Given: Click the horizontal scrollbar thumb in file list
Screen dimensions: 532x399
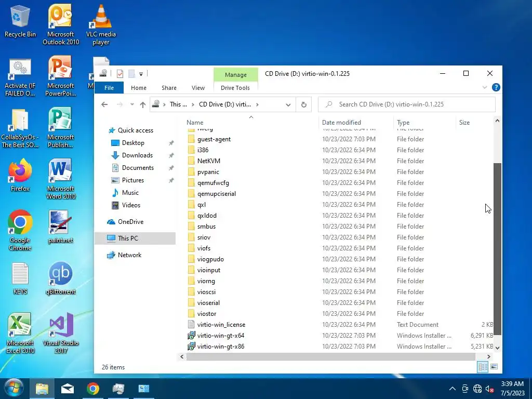Looking at the screenshot, I should click(330, 356).
